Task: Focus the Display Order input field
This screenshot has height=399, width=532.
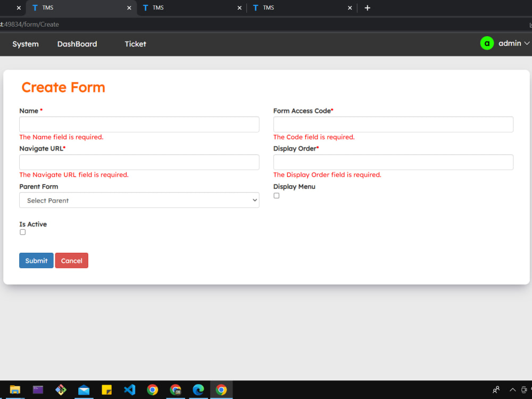Action: [x=393, y=162]
